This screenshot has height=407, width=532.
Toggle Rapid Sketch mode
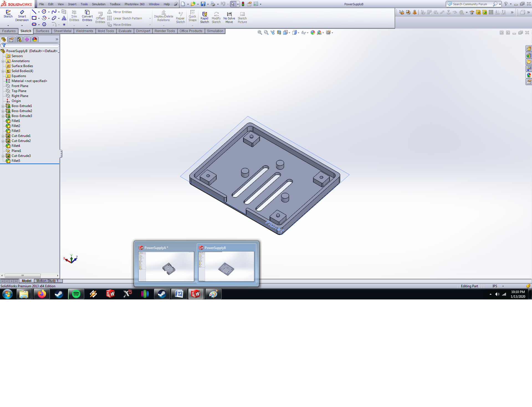pos(204,17)
